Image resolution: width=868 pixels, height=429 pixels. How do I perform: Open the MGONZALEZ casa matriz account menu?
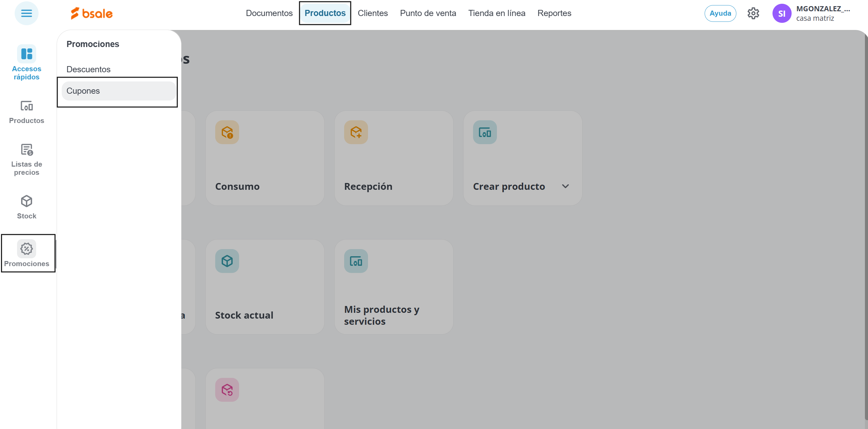[x=822, y=13]
